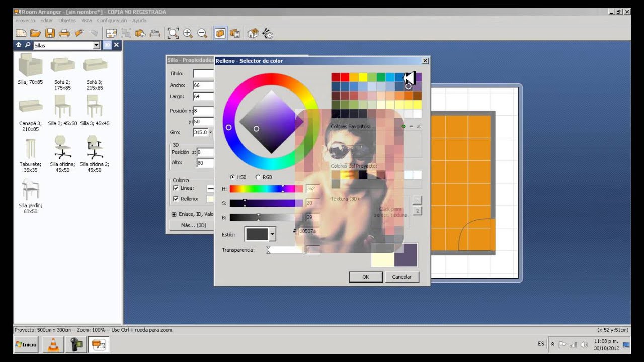Open the room walls editor icon
Viewport: 644px width, 362px height.
(x=111, y=33)
